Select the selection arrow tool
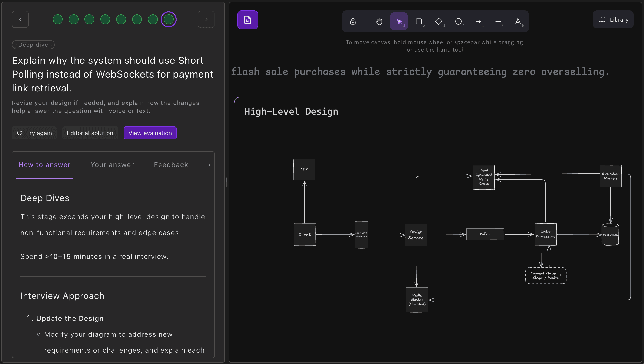 (399, 21)
